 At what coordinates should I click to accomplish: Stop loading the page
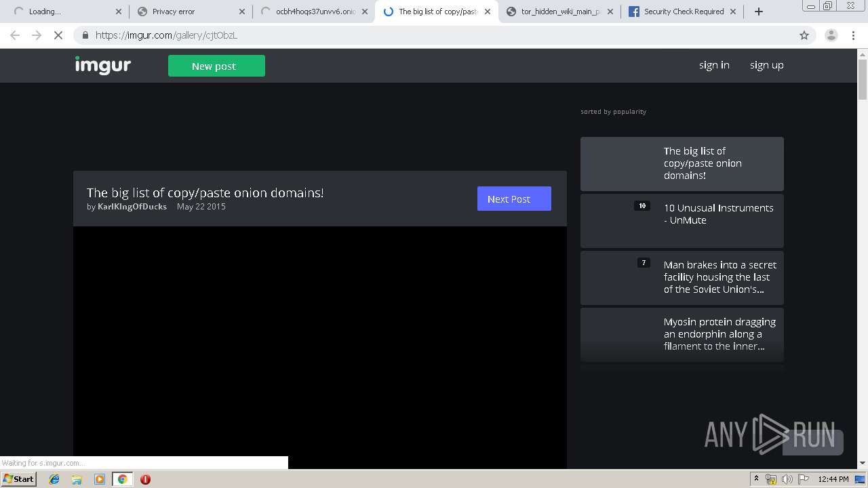tap(58, 35)
